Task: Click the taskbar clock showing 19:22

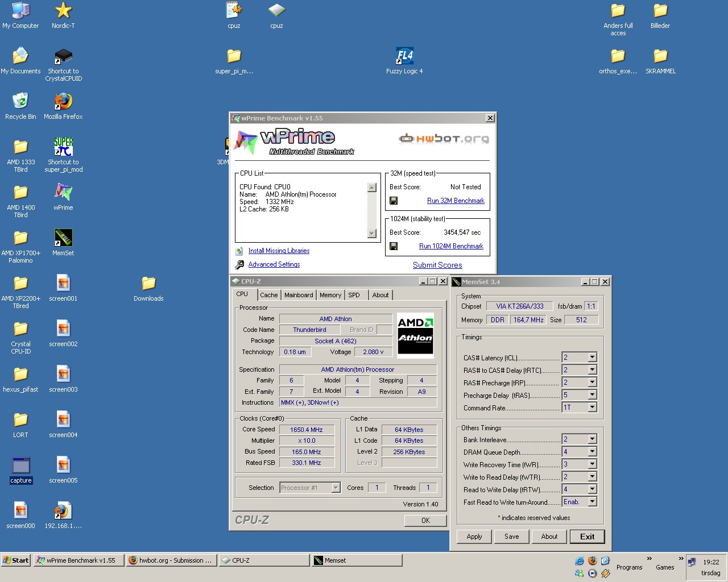Action: 711,562
